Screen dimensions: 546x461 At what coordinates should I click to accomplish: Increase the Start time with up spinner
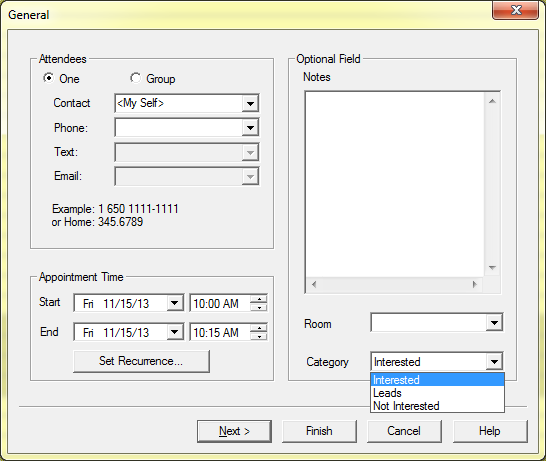click(259, 299)
